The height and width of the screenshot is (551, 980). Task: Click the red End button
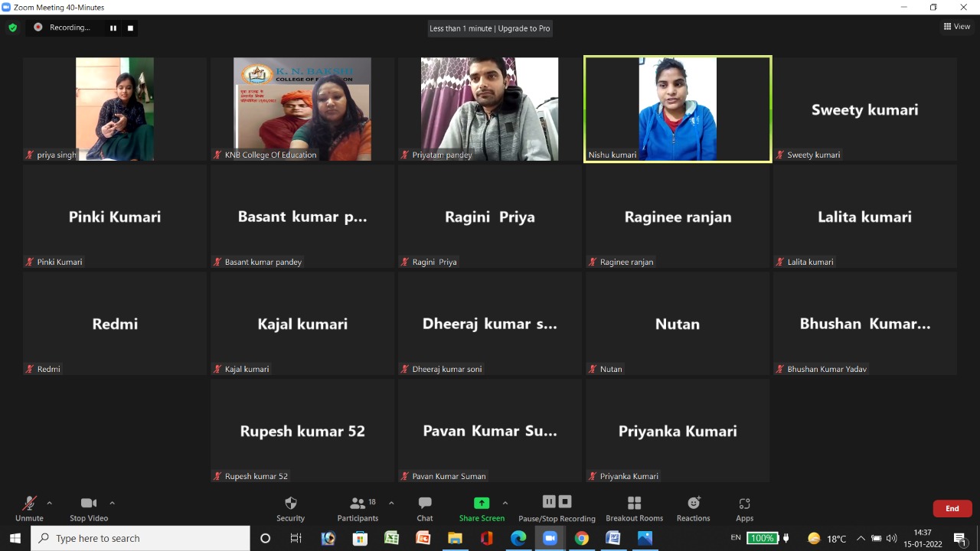coord(952,508)
